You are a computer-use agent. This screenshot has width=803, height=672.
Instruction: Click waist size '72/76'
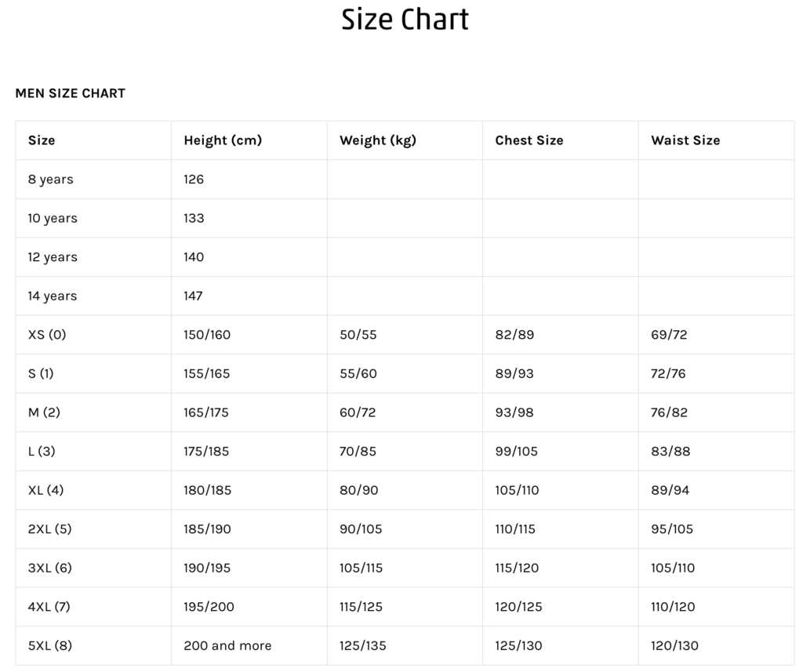pyautogui.click(x=668, y=374)
